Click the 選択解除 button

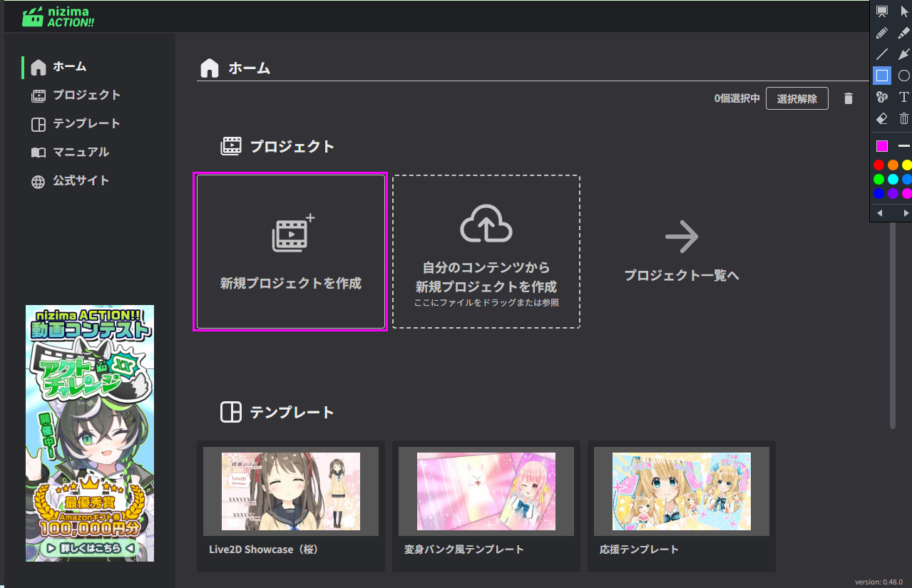[796, 98]
